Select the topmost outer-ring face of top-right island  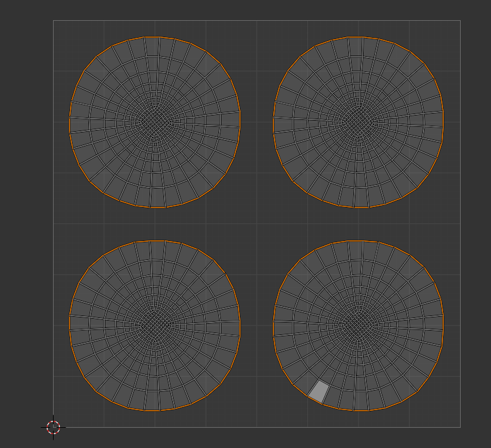(x=355, y=46)
